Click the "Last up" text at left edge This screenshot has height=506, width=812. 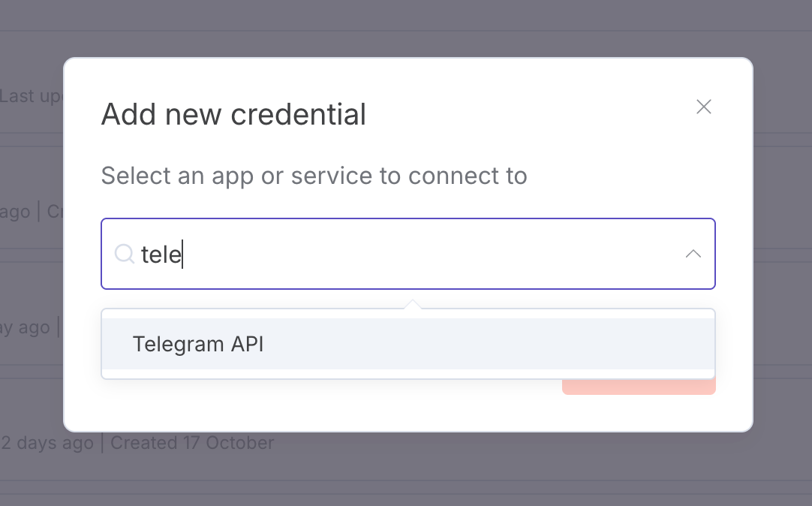pyautogui.click(x=30, y=96)
